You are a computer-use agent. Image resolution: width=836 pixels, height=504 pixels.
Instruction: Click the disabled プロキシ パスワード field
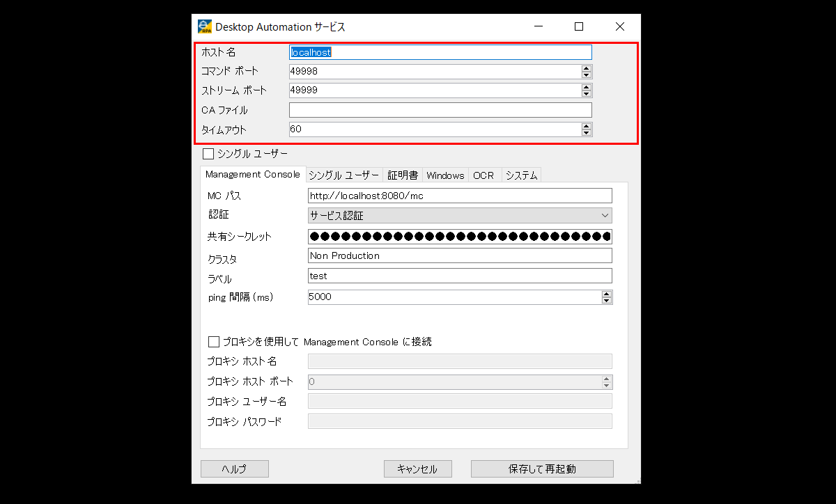460,421
